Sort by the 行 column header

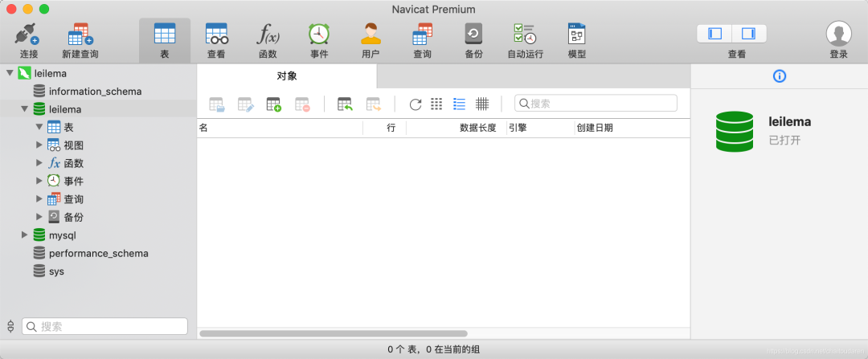tap(385, 128)
